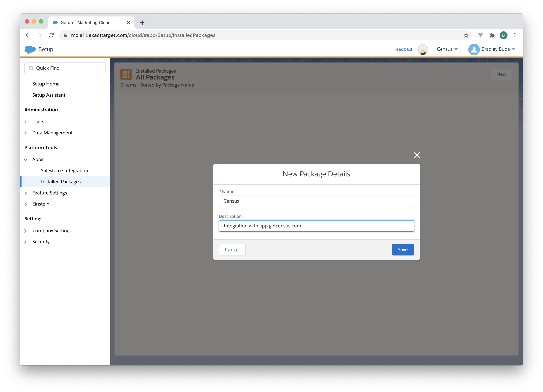The width and height of the screenshot is (543, 392).
Task: Open the Bradley Buda account dropdown arrow
Action: (x=513, y=49)
